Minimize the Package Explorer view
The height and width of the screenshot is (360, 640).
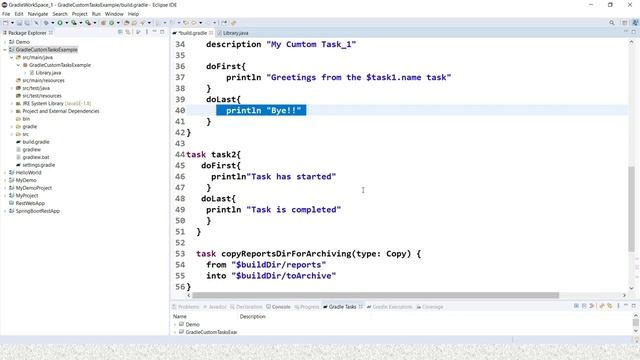coord(155,32)
